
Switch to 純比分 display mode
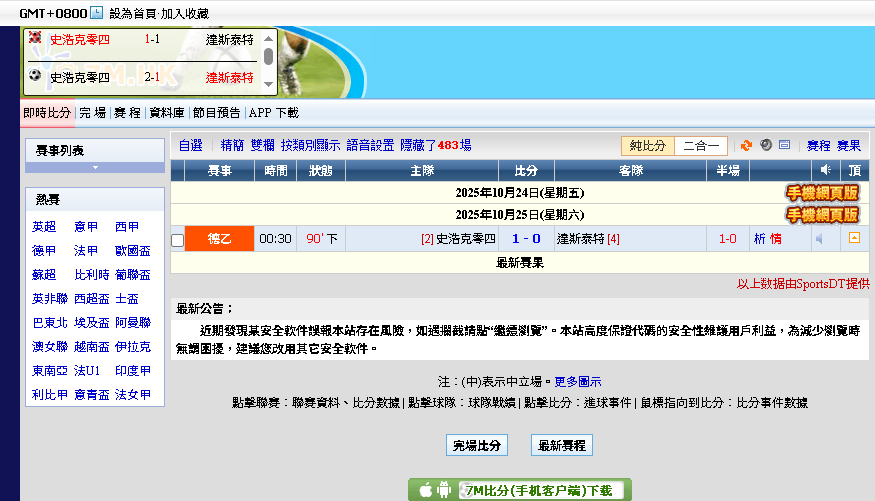647,146
